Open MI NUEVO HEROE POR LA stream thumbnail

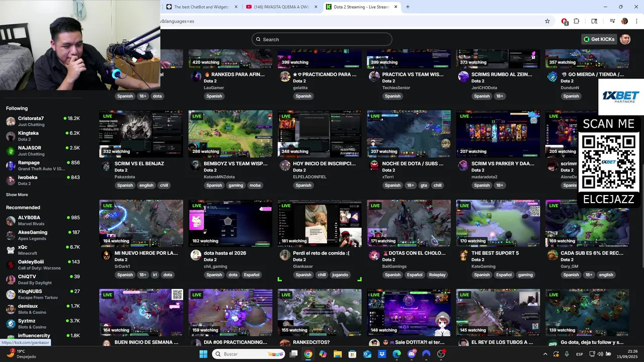141,223
